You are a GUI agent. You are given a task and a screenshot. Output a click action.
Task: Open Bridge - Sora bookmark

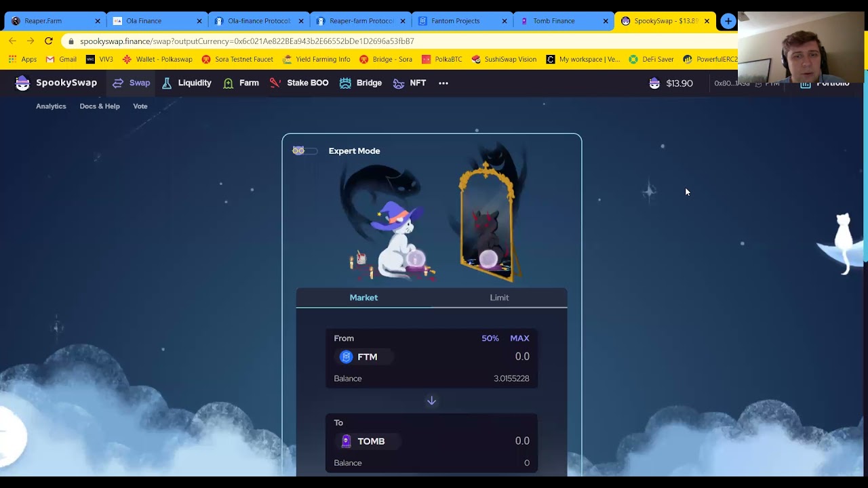click(386, 60)
